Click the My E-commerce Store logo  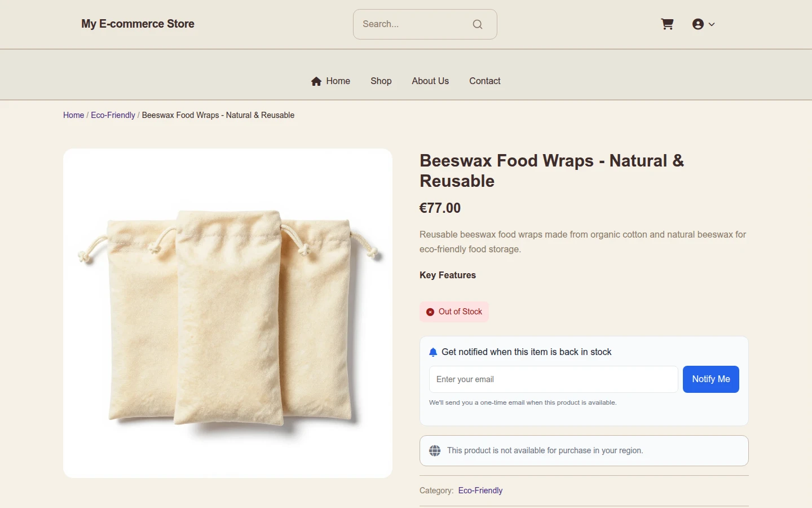[138, 24]
